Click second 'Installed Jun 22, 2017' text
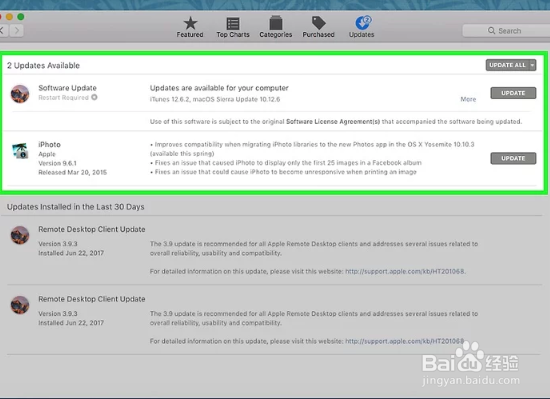550x399 pixels. (71, 323)
